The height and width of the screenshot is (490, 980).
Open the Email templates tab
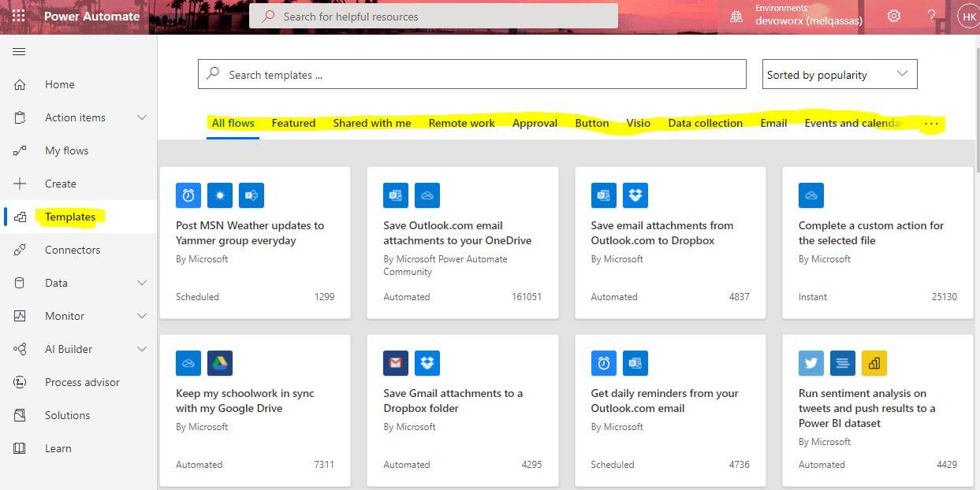tap(773, 123)
